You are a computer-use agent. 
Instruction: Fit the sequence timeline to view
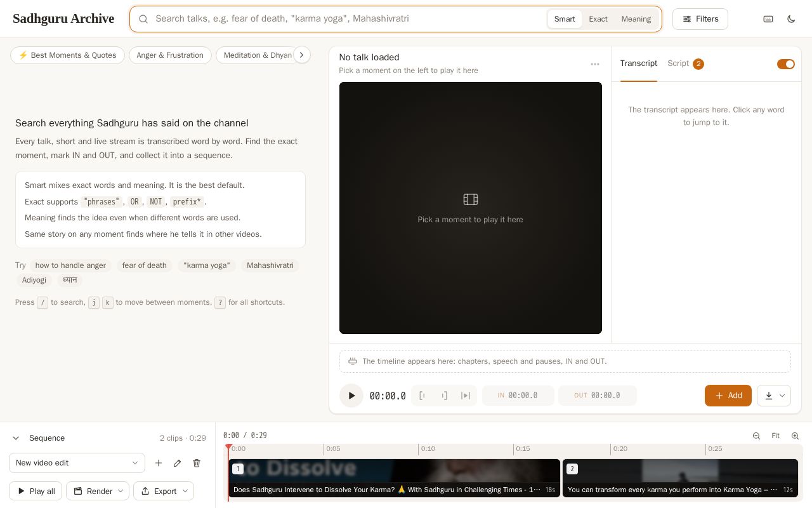click(775, 436)
